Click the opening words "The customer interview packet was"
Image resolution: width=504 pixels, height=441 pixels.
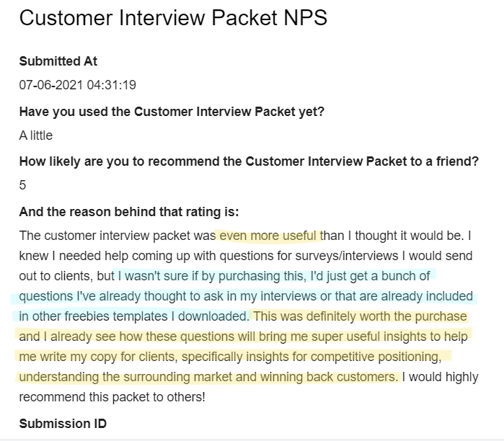(x=117, y=236)
